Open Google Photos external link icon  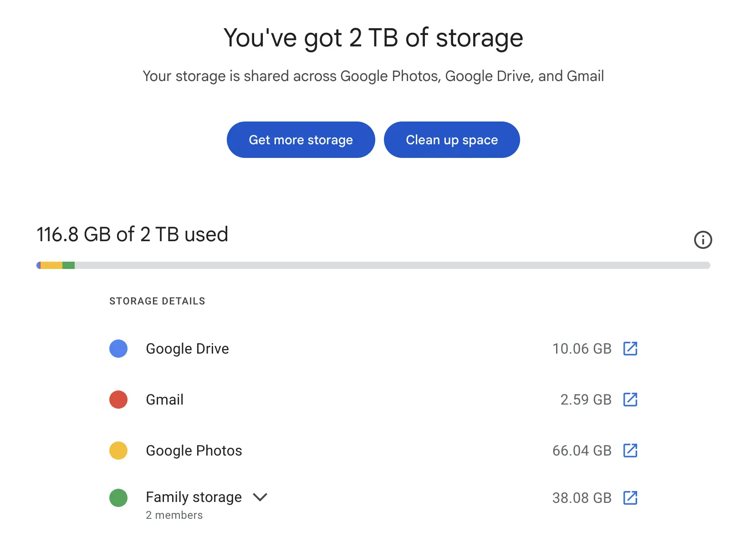tap(630, 451)
